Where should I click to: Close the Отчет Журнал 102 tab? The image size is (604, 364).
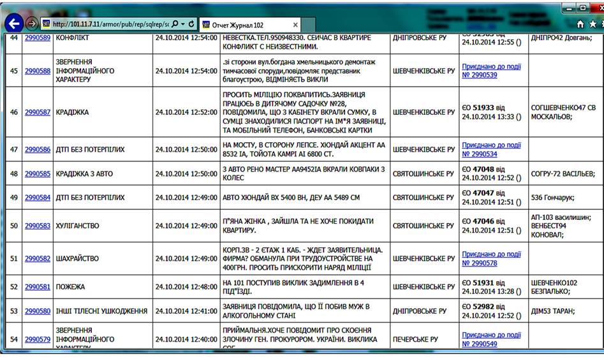tap(295, 25)
